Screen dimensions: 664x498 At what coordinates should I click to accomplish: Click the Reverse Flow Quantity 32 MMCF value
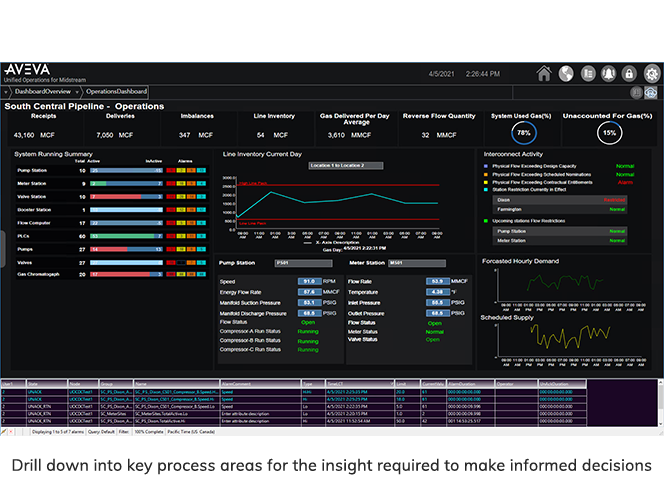tap(439, 135)
